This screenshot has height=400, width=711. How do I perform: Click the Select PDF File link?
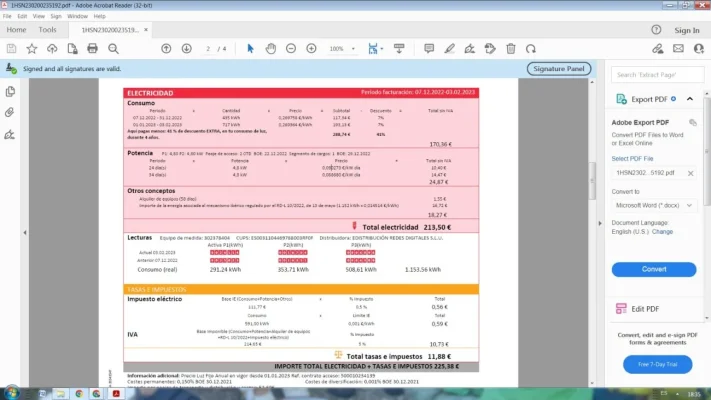point(632,159)
